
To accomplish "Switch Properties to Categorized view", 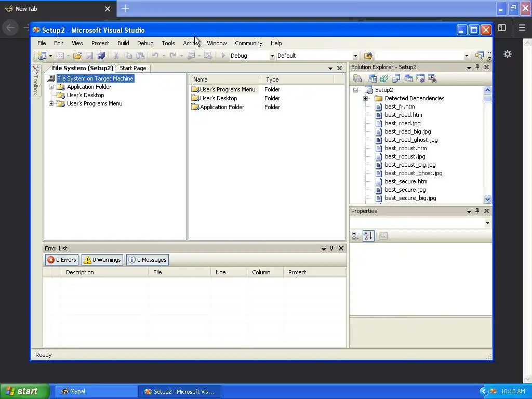I will coord(356,236).
